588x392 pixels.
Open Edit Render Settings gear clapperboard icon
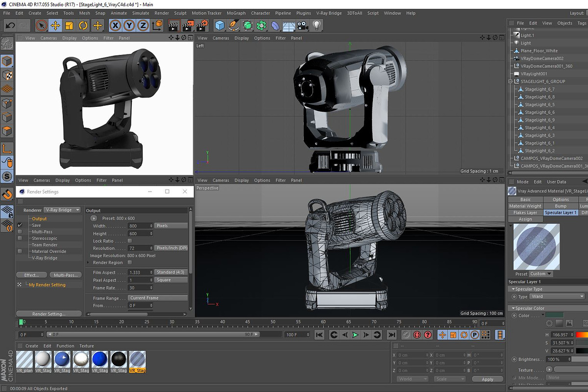pyautogui.click(x=202, y=25)
